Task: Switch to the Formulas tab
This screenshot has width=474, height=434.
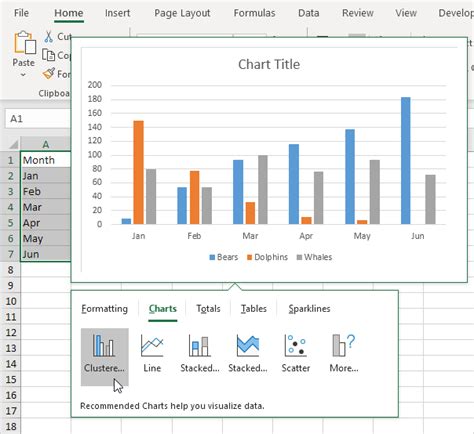Action: click(254, 13)
